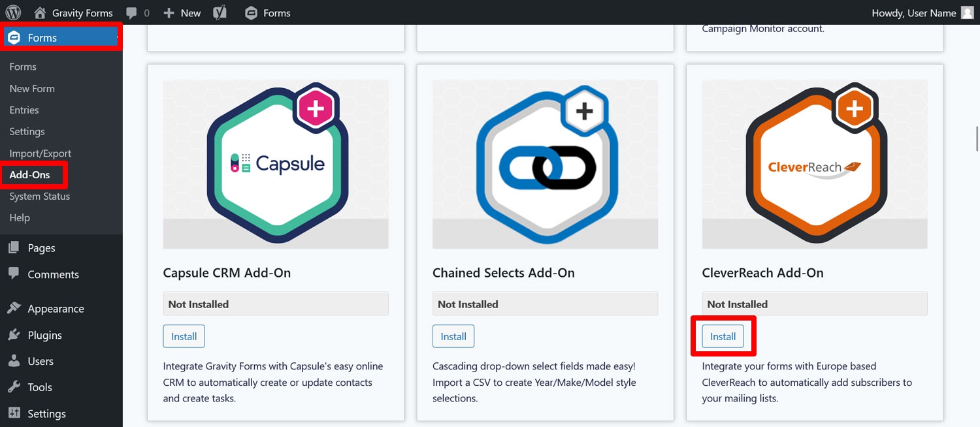
Task: Click the WordPress Settings sliders icon
Action: [x=14, y=413]
